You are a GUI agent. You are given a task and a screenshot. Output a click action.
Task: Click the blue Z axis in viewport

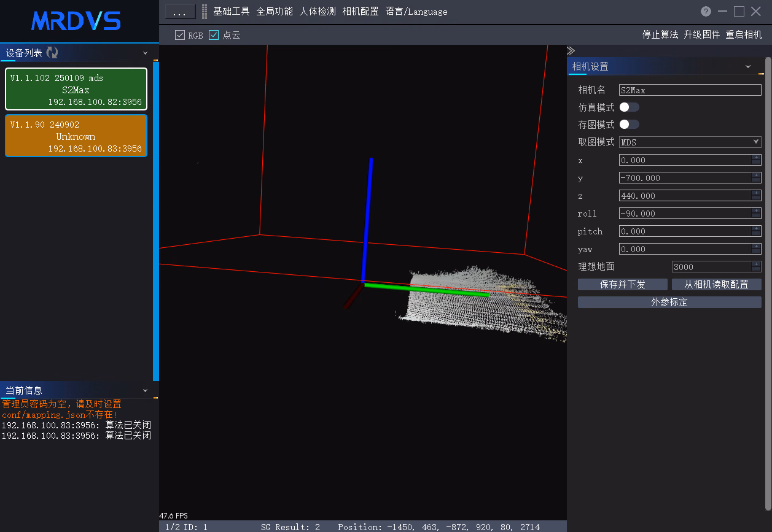(367, 220)
